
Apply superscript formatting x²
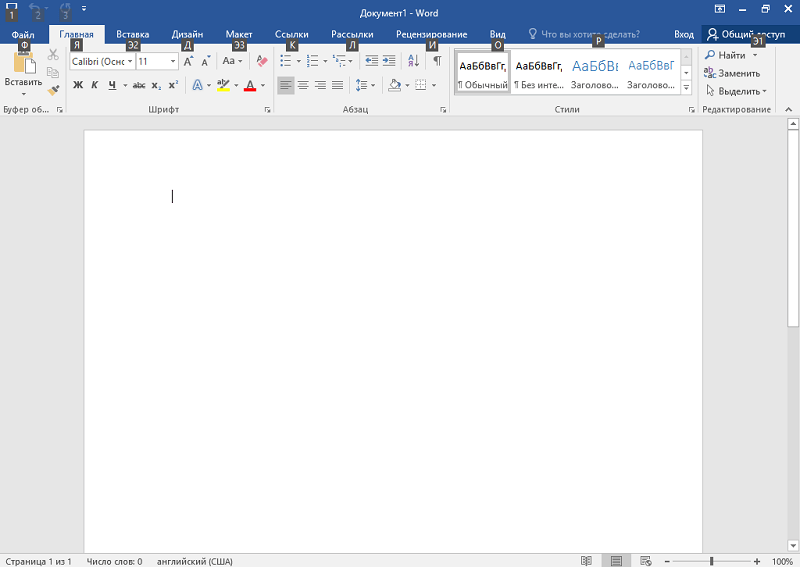[173, 85]
